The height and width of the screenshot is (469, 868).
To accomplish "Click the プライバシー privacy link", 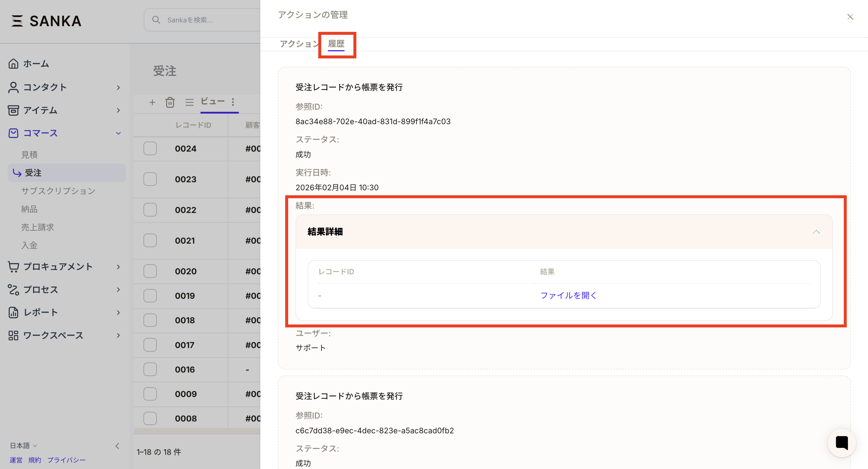I will pyautogui.click(x=67, y=460).
